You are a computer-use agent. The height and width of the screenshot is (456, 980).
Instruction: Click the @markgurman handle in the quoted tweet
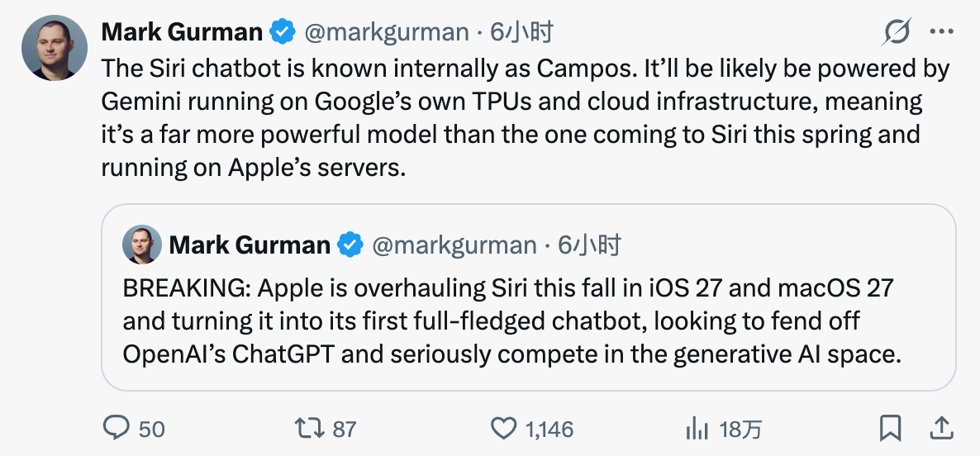454,245
